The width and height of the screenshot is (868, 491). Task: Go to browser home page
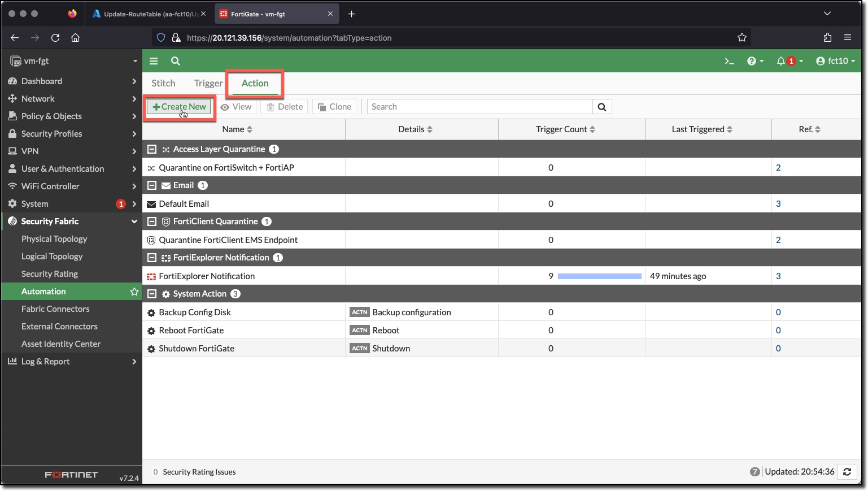(75, 38)
